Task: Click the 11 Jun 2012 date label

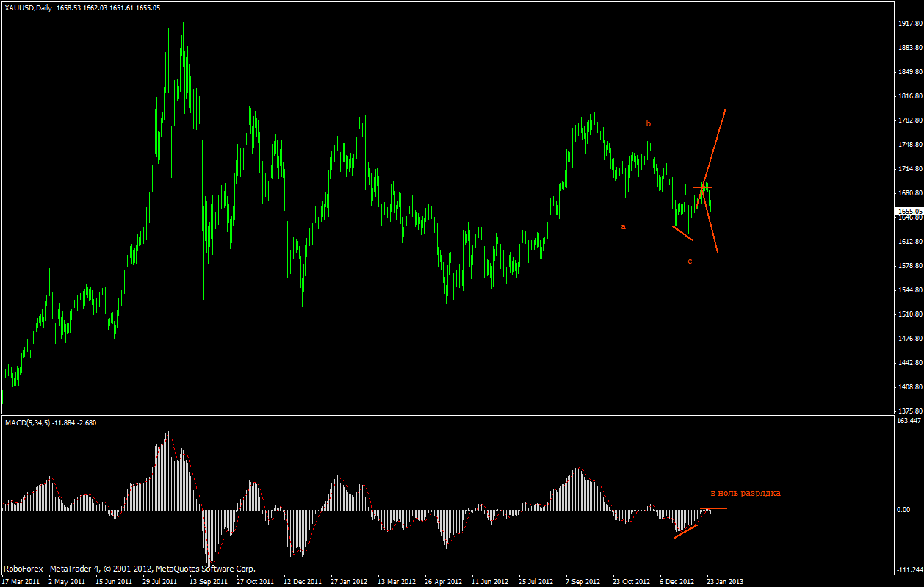Action: point(491,581)
